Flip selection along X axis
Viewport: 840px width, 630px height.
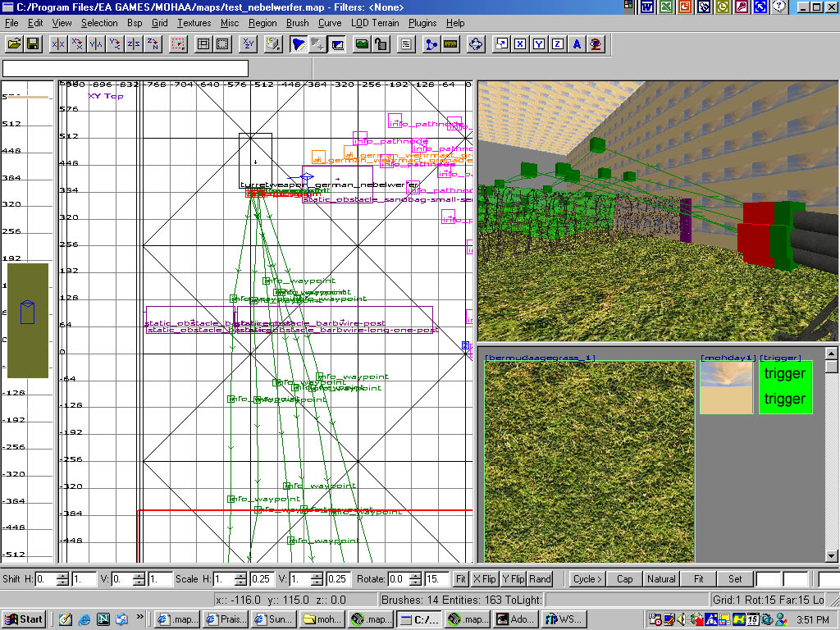pyautogui.click(x=58, y=43)
